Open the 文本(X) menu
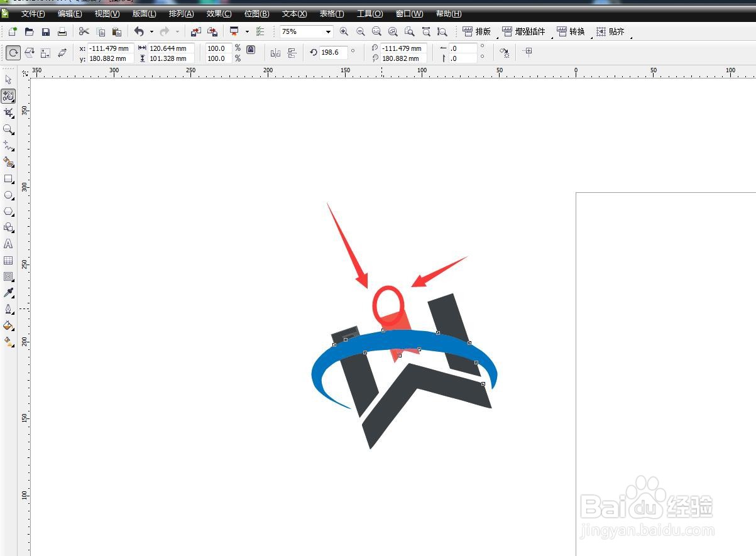The image size is (756, 556). (294, 14)
